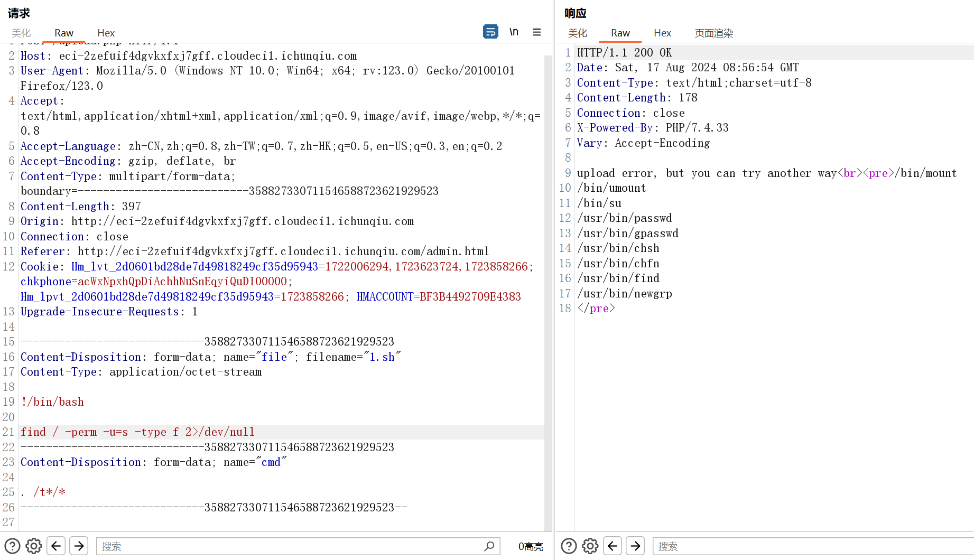Click '/usr/bin/gpasswd' in response output

(628, 234)
